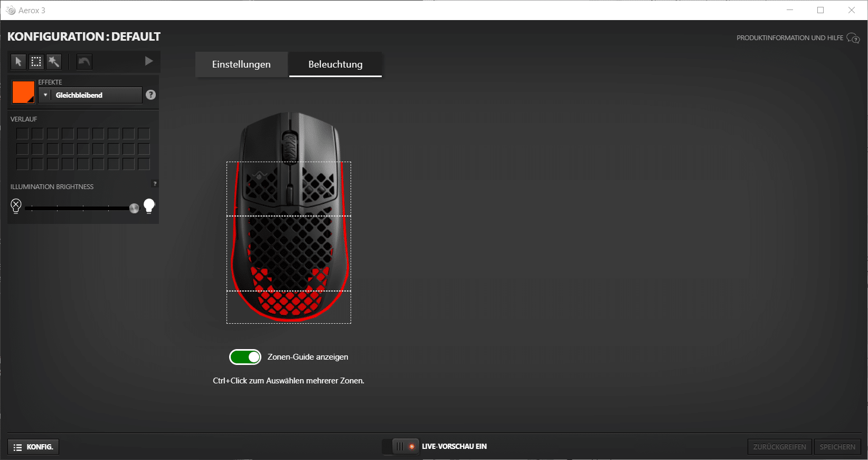
Task: Open the orange effect color swatch
Action: click(23, 92)
